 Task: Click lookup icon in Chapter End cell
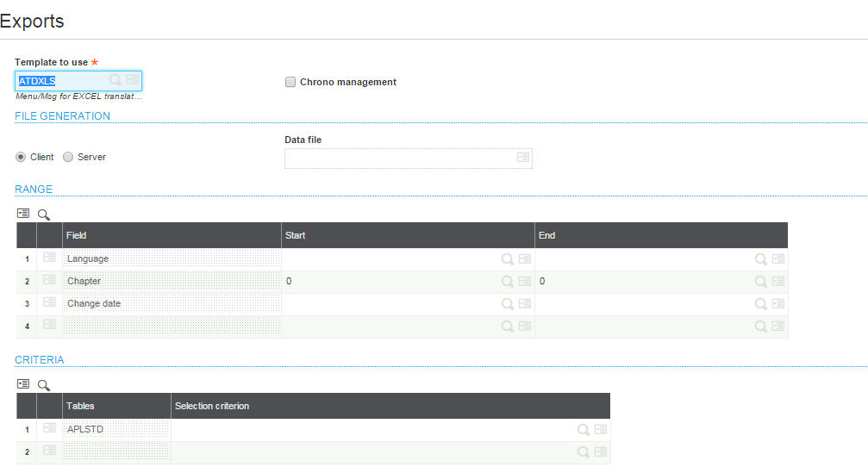click(x=761, y=281)
